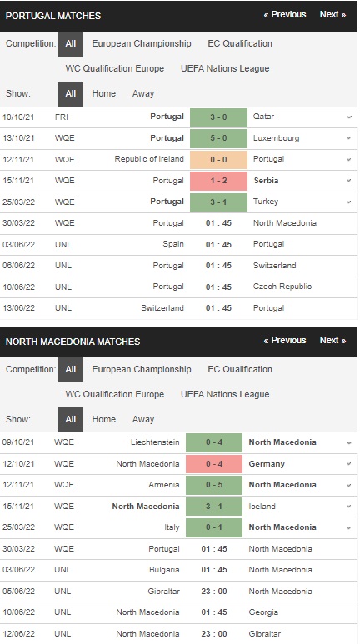This screenshot has width=360, height=644.
Task: Go to Previous in North Macedonia matches
Action: pyautogui.click(x=285, y=340)
